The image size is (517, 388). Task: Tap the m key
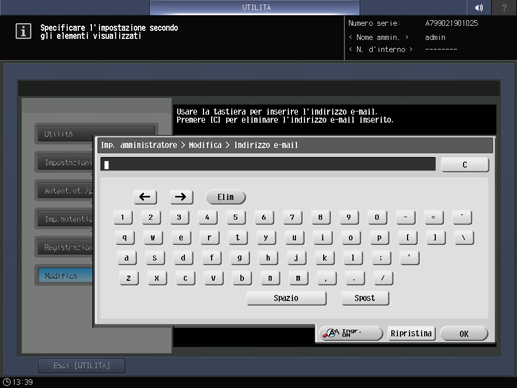coord(298,278)
